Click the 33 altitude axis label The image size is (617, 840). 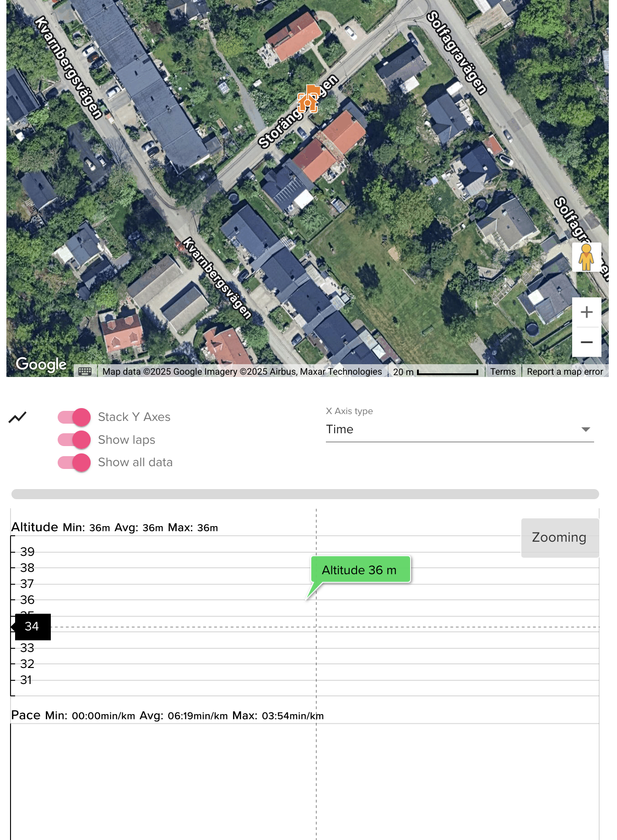point(27,648)
